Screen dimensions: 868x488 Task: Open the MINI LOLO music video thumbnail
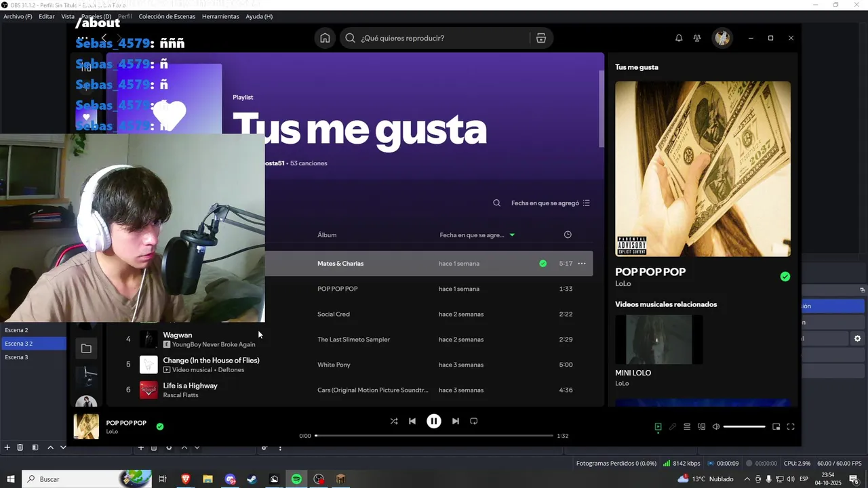(x=659, y=340)
